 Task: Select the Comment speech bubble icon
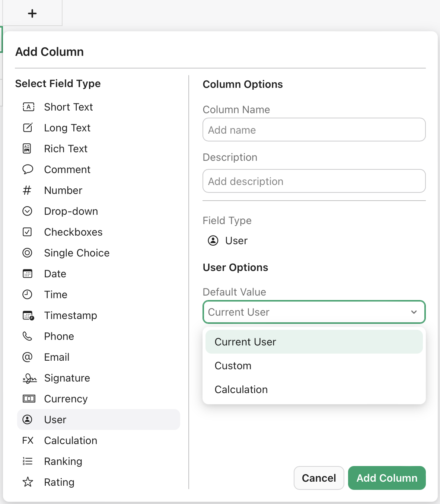(x=28, y=169)
